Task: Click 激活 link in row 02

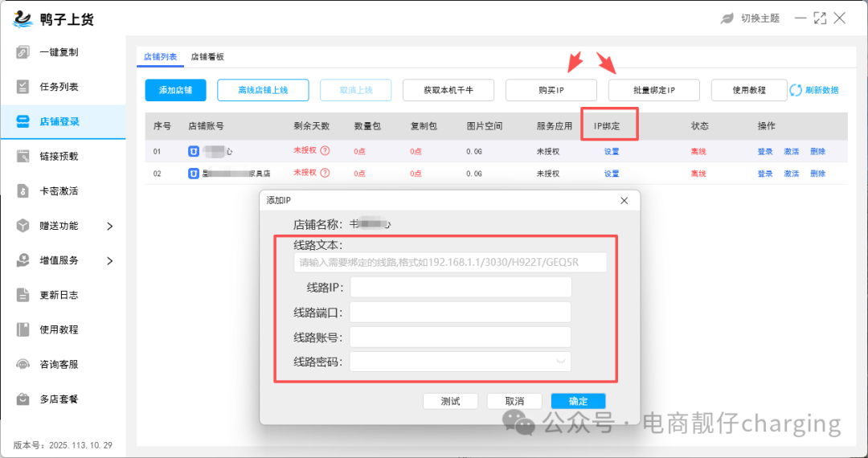Action: pos(792,174)
